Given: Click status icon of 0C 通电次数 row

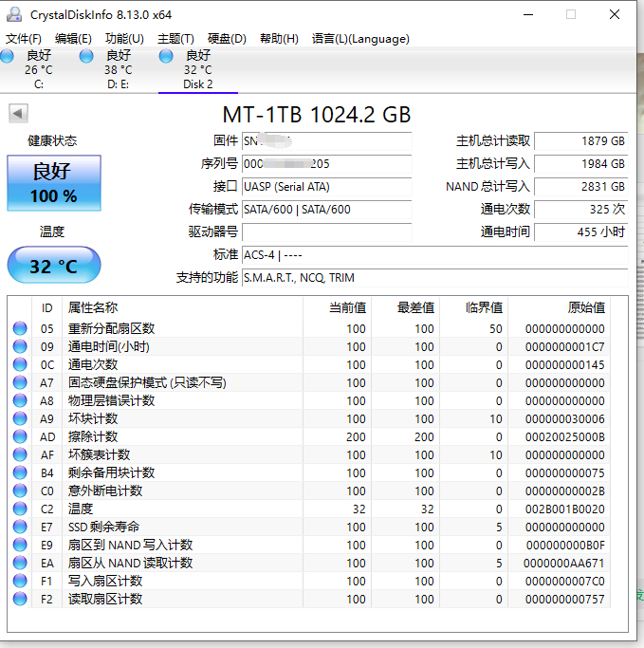Looking at the screenshot, I should tap(20, 364).
